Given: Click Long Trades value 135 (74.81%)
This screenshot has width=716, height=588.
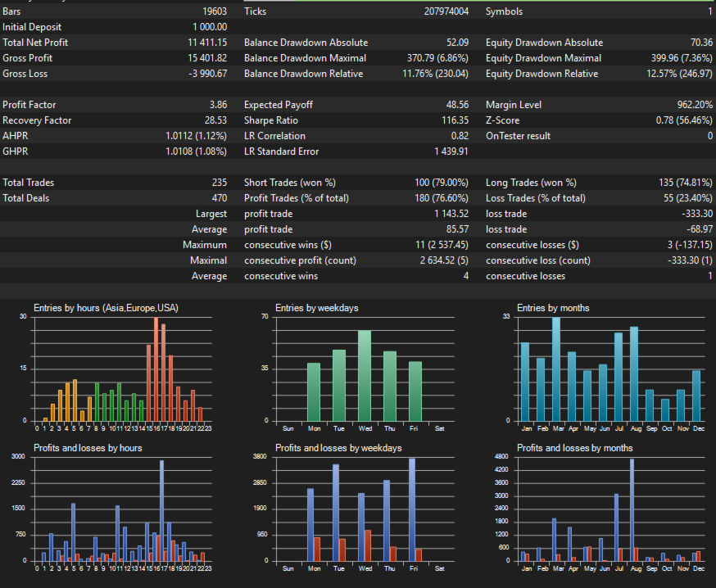Looking at the screenshot, I should tap(686, 182).
